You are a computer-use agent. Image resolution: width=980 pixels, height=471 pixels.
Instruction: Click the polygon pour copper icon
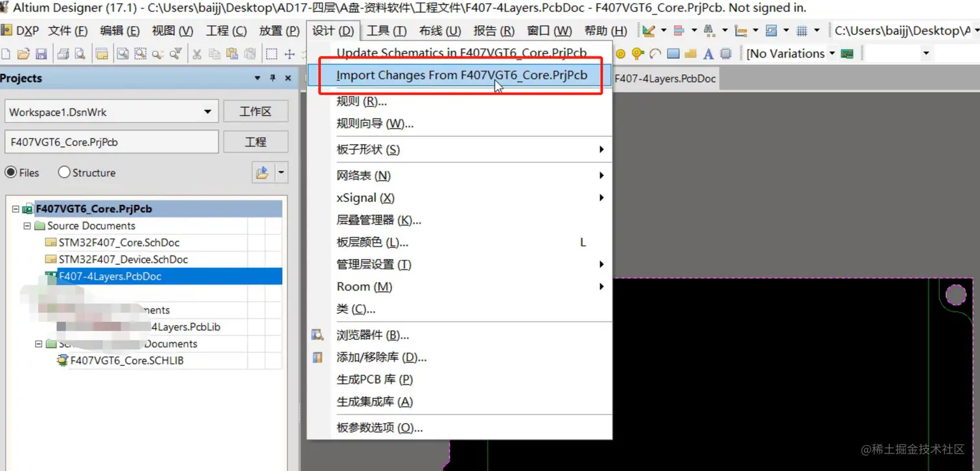[x=690, y=54]
